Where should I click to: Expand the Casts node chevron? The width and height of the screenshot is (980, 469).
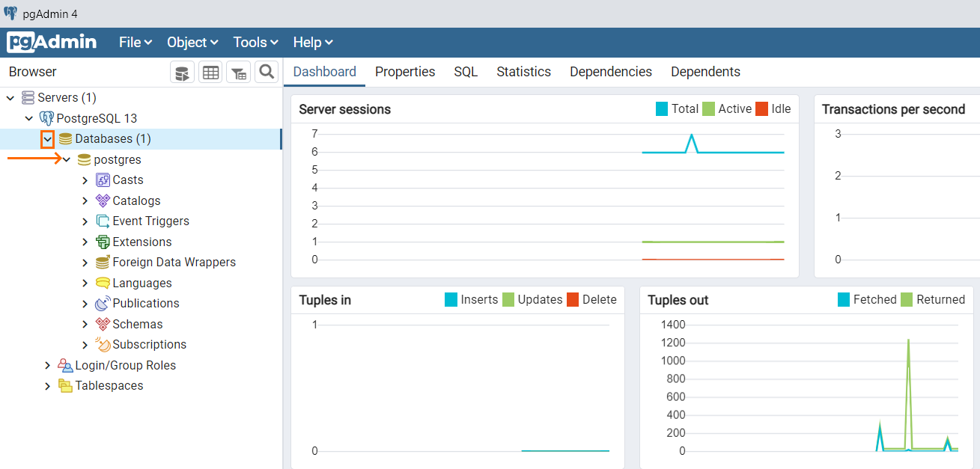coord(85,180)
